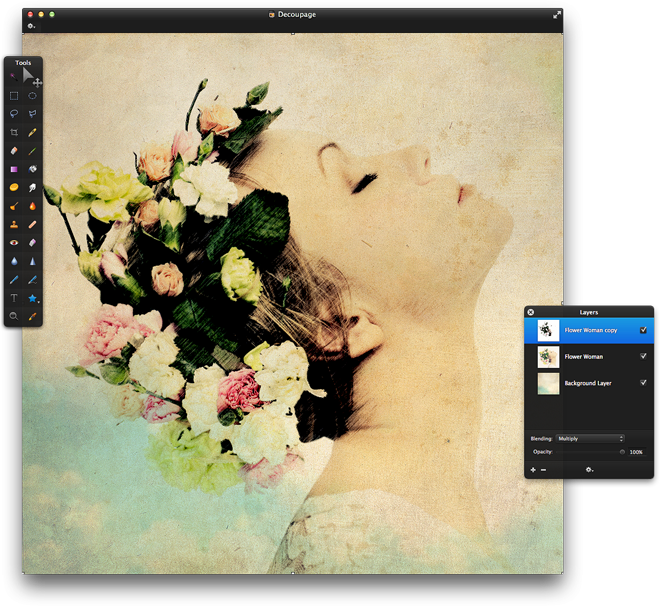Select the Crop tool
This screenshot has height=606, width=660.
[x=14, y=132]
